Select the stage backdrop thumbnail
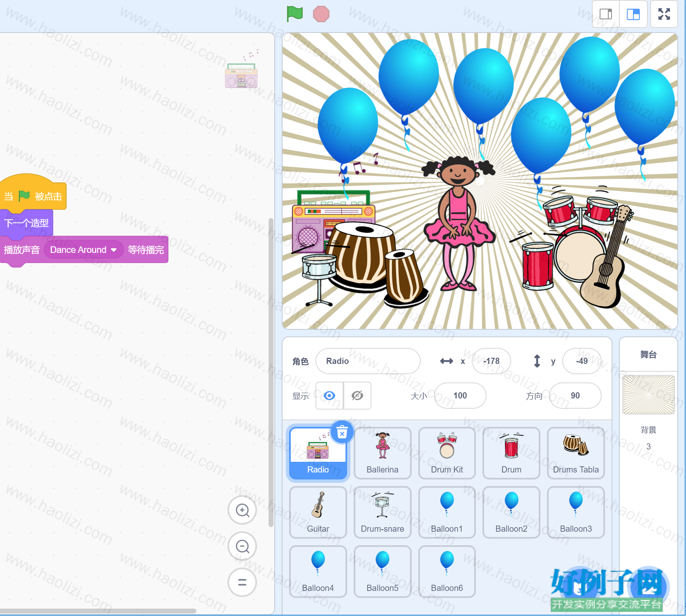This screenshot has width=686, height=616. point(649,395)
